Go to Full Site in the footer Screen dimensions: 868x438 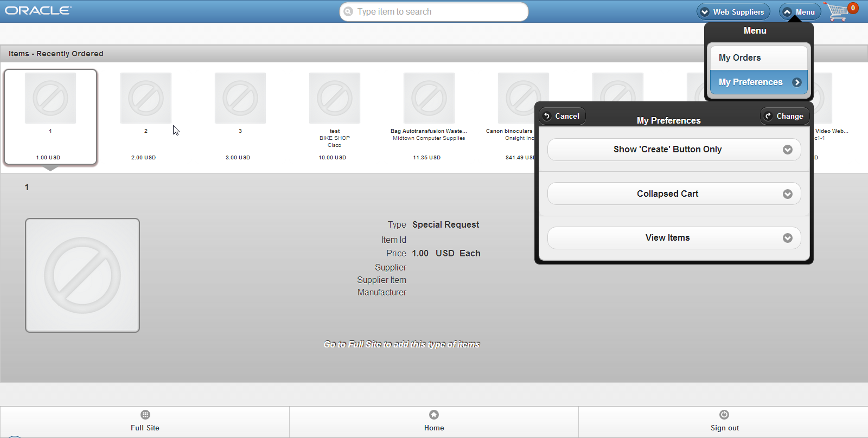click(145, 422)
